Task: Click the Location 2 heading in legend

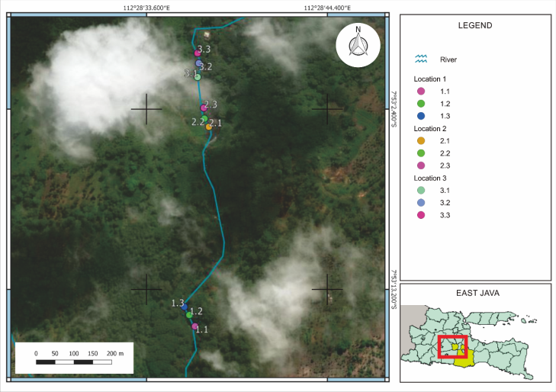Action: point(429,128)
